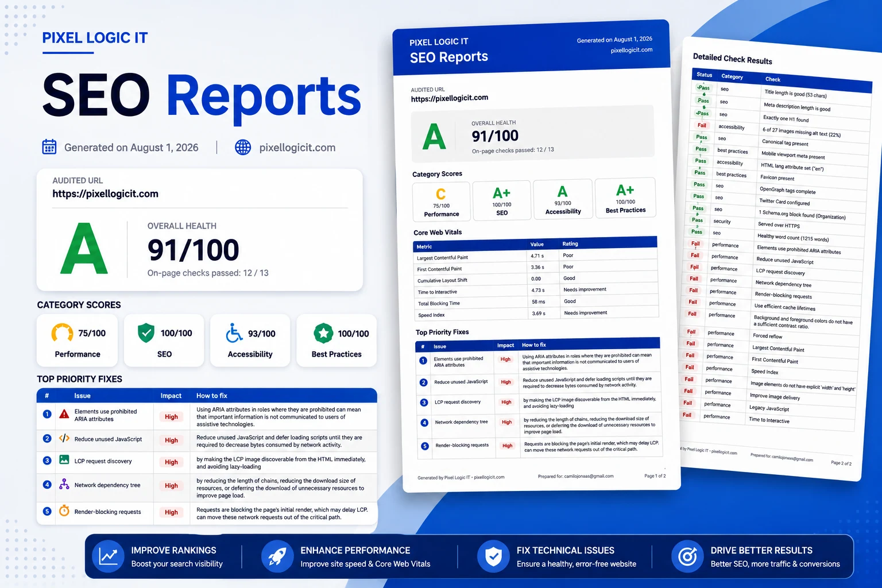Select the 75/100 Performance score card on left
This screenshot has width=882, height=588.
(77, 340)
